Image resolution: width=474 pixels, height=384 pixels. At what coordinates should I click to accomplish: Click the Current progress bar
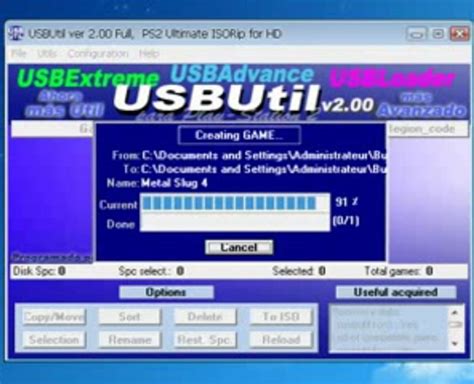tap(235, 203)
